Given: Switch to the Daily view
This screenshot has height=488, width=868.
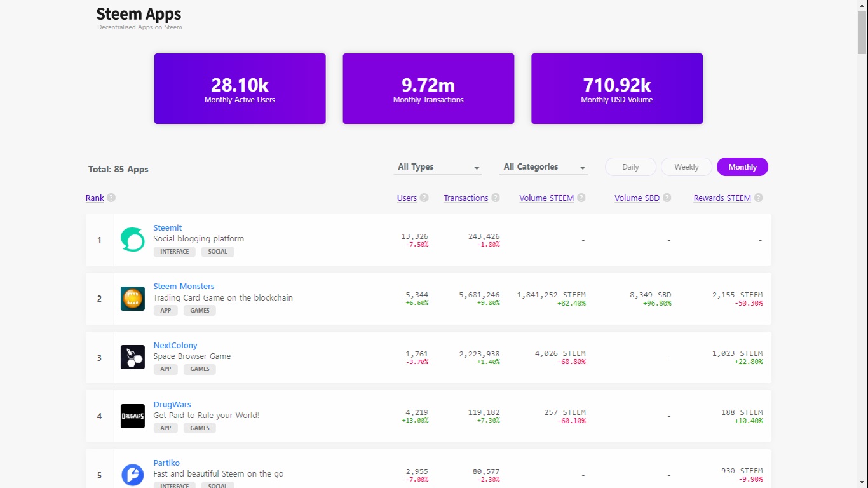Looking at the screenshot, I should pyautogui.click(x=630, y=167).
